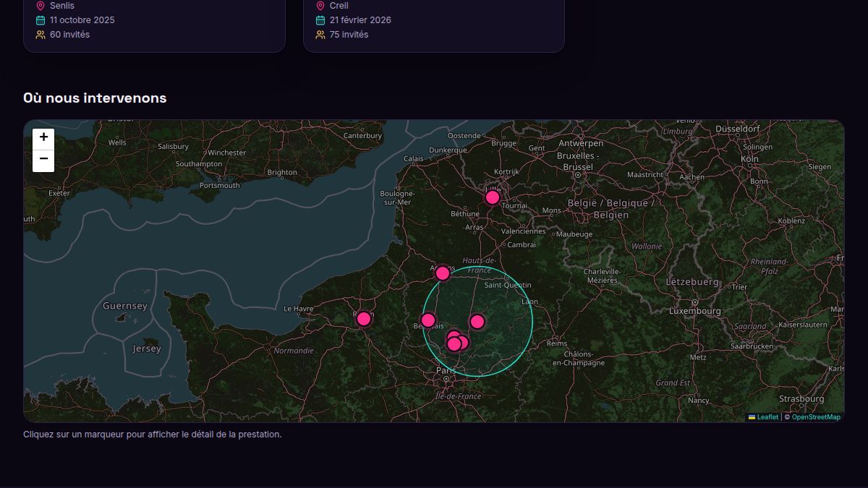Select the pink marker at Rouen
Viewport: 868px width, 488px height.
point(364,319)
